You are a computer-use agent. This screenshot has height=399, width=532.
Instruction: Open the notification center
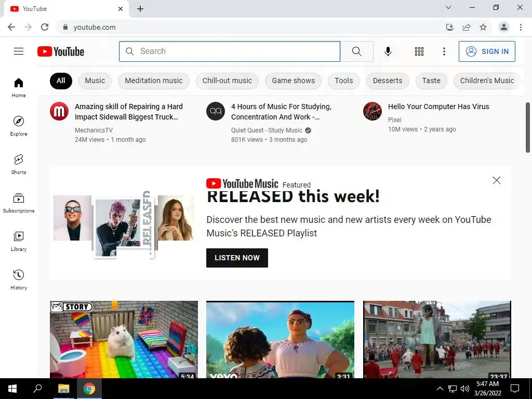click(x=515, y=389)
